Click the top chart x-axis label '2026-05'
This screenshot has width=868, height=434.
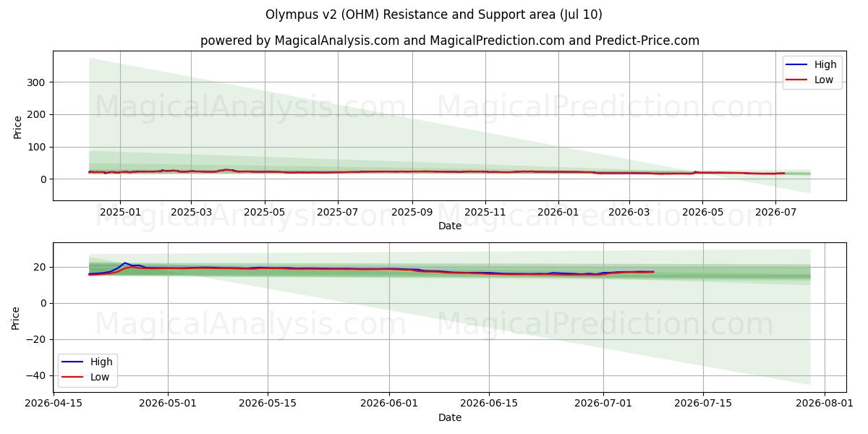(702, 213)
